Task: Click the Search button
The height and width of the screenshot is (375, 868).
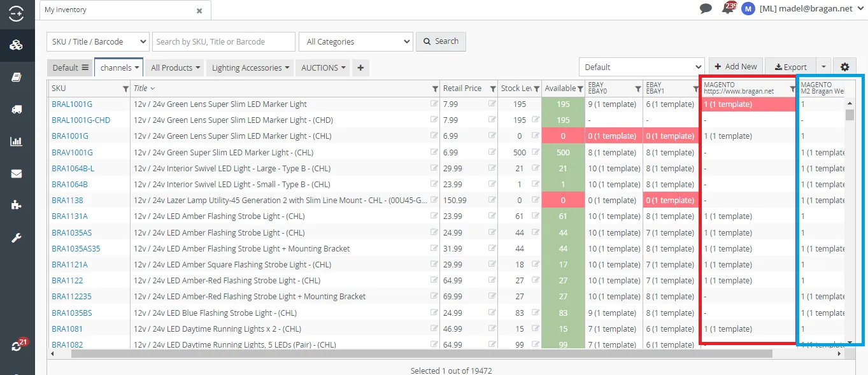Action: tap(441, 41)
